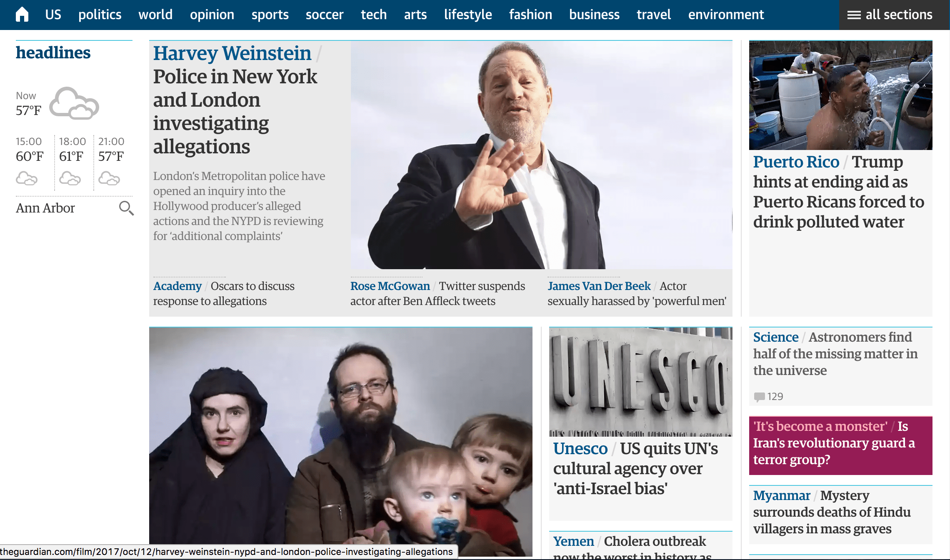The image size is (950, 560).
Task: Click the Puerto Rico water photo thumbnail
Action: [840, 95]
